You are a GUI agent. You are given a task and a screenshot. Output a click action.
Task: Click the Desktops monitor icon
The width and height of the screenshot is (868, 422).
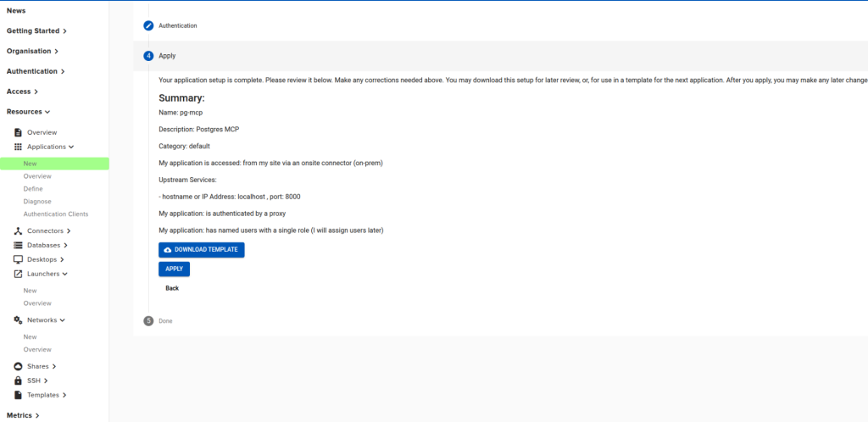click(18, 259)
